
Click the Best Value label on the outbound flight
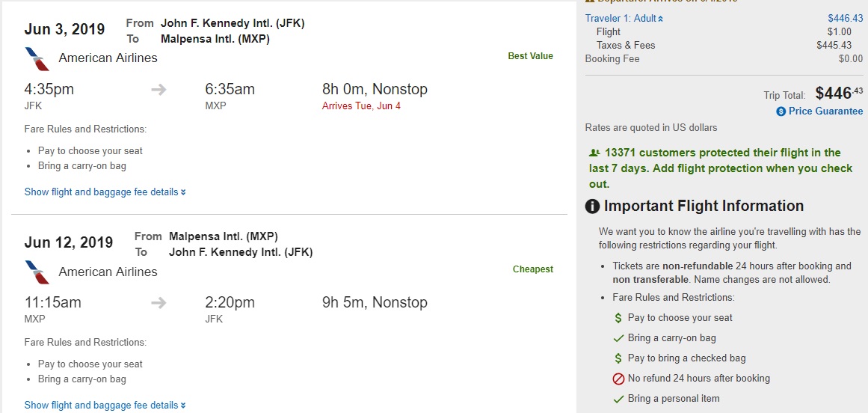point(530,56)
